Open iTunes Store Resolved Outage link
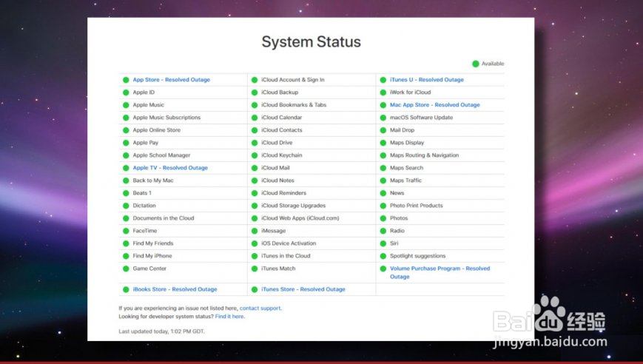 tap(303, 289)
